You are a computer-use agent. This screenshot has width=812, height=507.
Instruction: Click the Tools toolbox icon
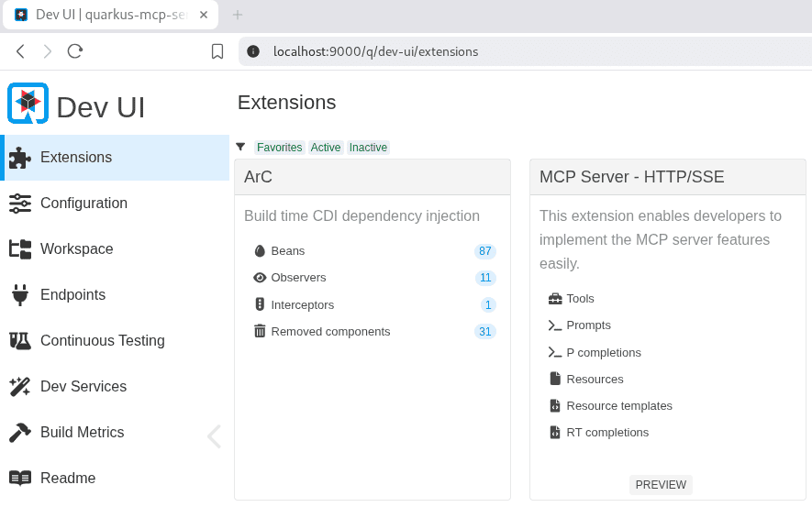pos(555,299)
